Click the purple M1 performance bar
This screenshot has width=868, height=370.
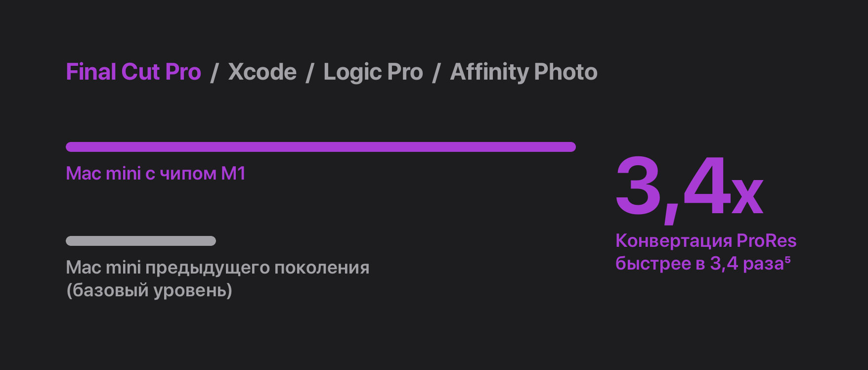point(320,147)
